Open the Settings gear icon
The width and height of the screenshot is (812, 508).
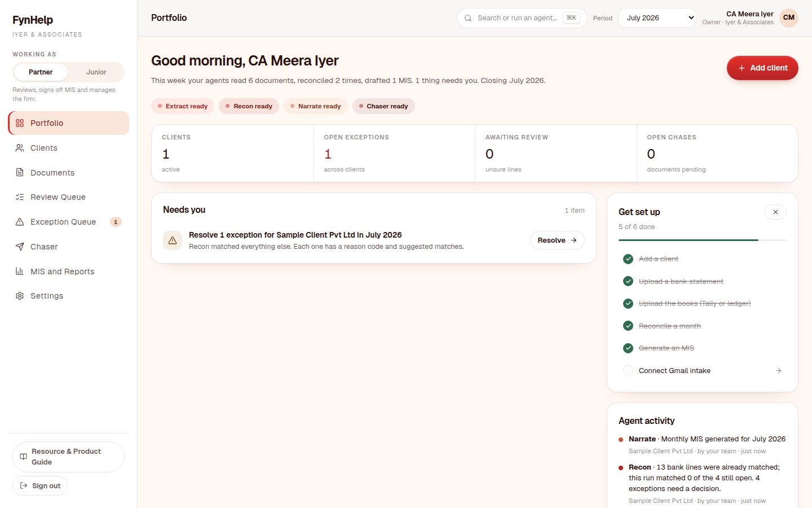[x=20, y=296]
